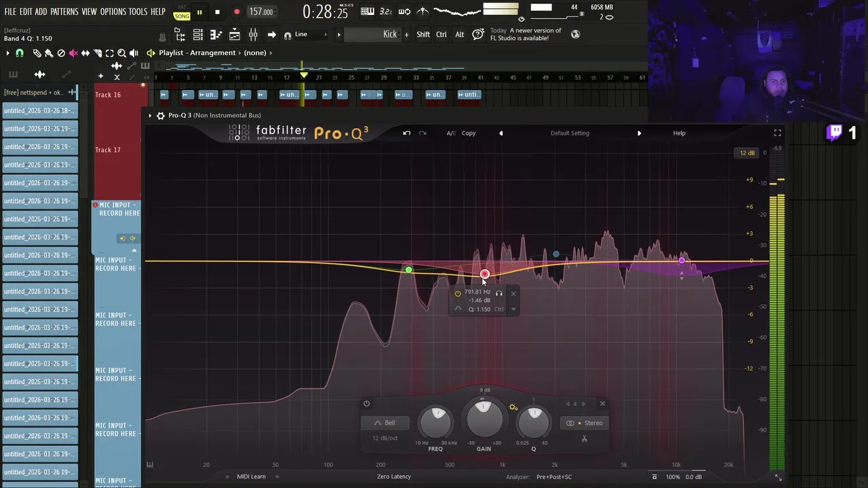Expand band tooltip dropdown arrow
The height and width of the screenshot is (488, 868).
(513, 309)
